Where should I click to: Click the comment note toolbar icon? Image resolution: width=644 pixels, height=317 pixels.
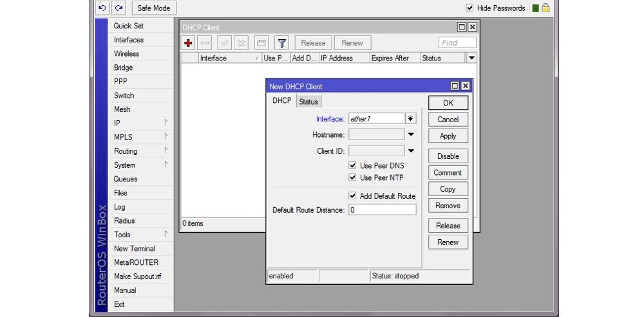(x=261, y=43)
